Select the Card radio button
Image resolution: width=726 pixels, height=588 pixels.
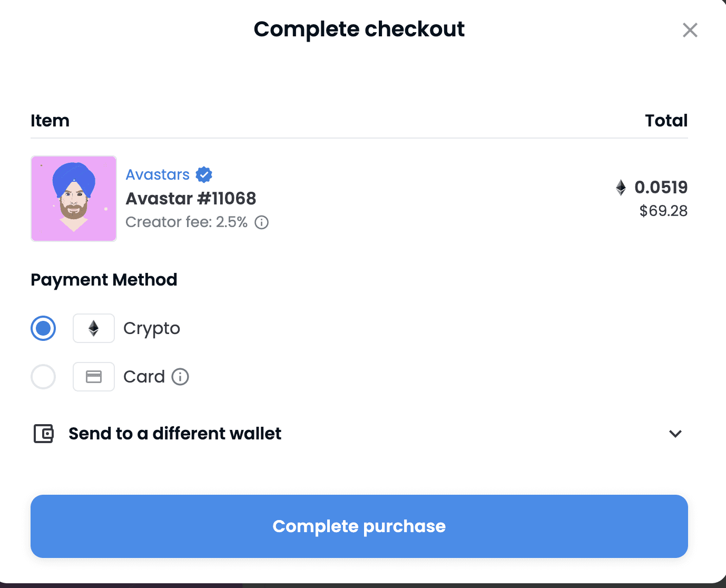(43, 377)
